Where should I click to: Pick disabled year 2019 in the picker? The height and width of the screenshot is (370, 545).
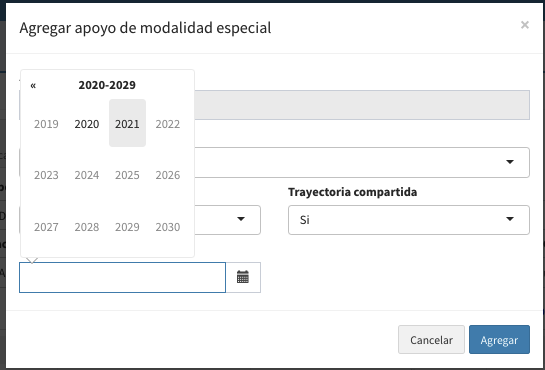(x=46, y=123)
